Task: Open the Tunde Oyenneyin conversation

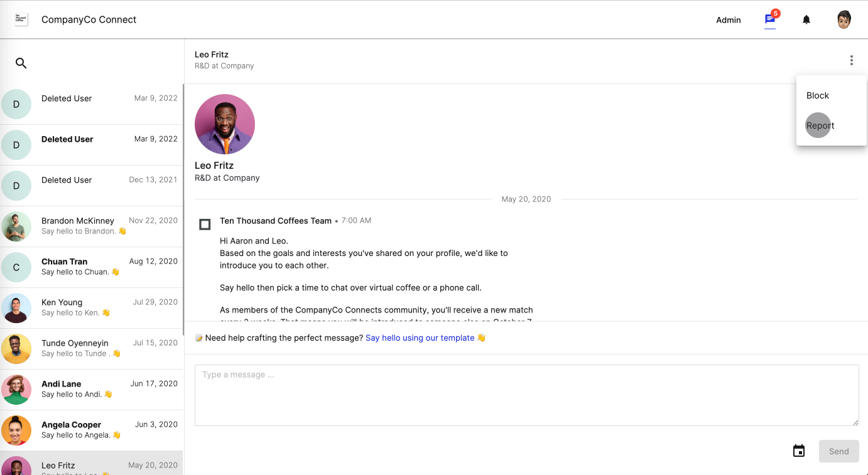Action: [91, 349]
